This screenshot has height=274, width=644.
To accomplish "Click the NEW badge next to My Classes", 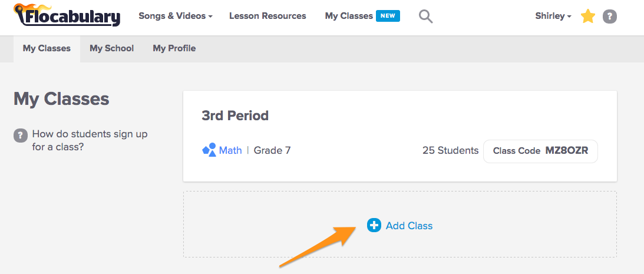I will tap(388, 16).
